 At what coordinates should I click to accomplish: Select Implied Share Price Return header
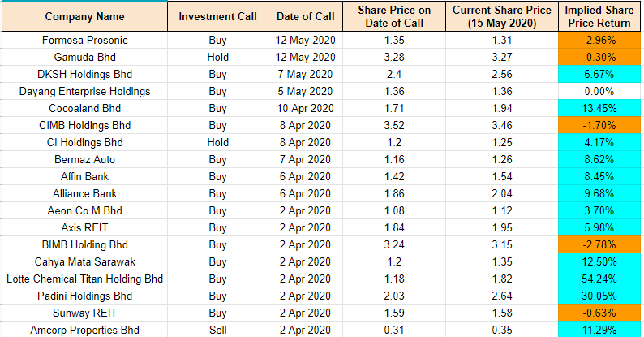click(599, 16)
